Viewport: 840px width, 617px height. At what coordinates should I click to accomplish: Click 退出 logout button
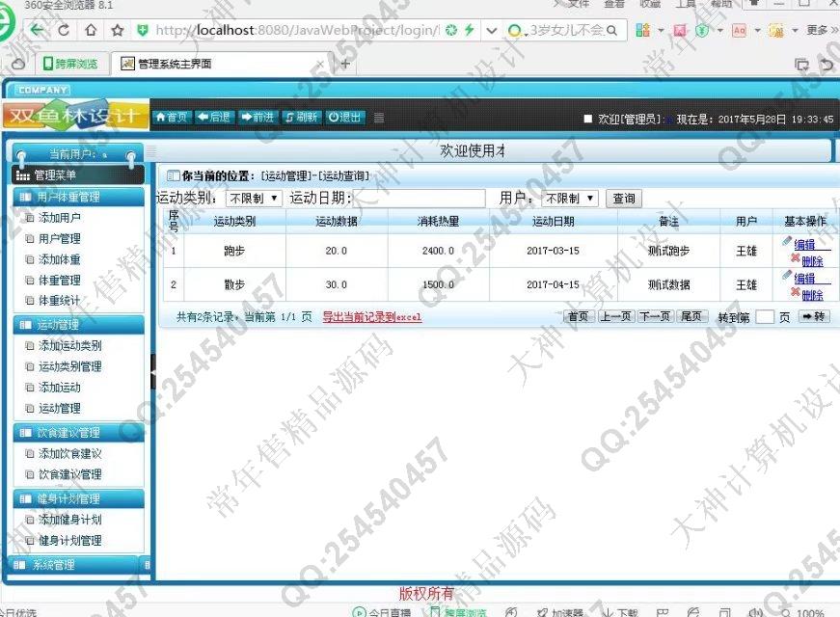344,117
